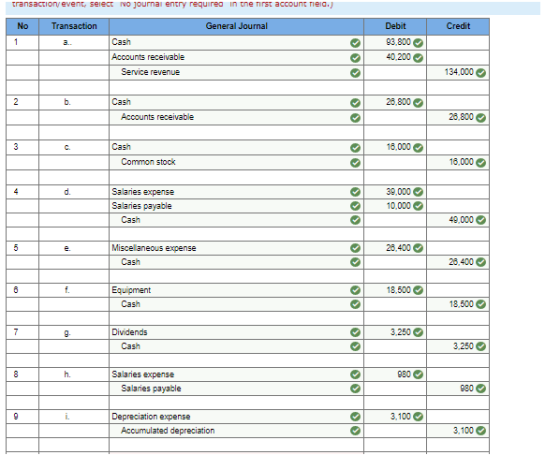Click the credit amount 134,000

pyautogui.click(x=459, y=72)
